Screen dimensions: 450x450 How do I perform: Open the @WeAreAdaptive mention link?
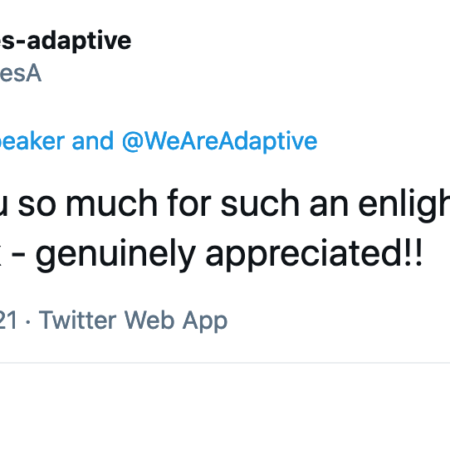pyautogui.click(x=220, y=141)
